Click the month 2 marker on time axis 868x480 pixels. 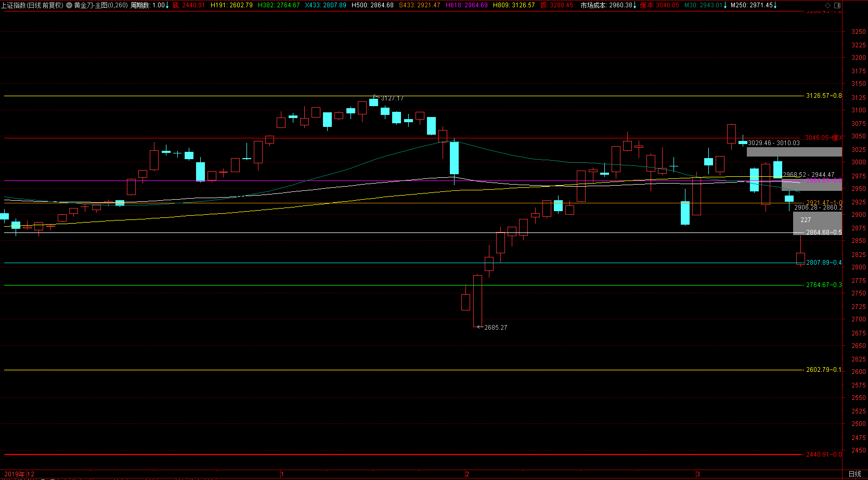[x=467, y=474]
